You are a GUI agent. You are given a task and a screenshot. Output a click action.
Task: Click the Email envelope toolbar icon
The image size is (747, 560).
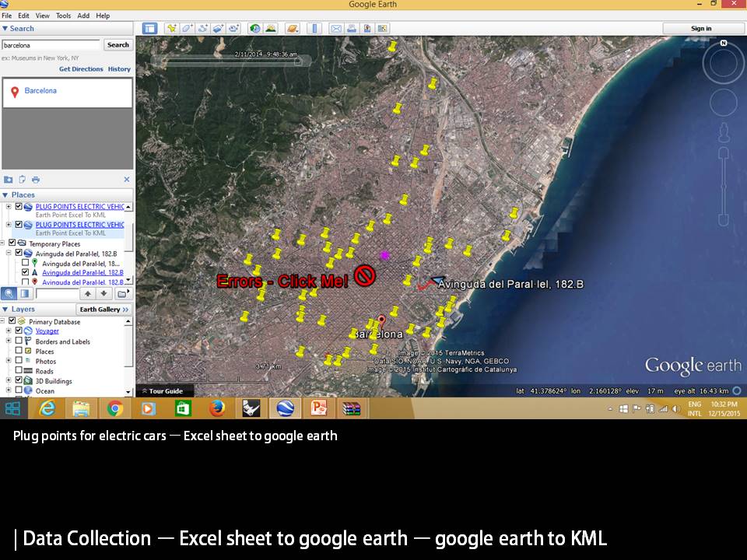[336, 29]
